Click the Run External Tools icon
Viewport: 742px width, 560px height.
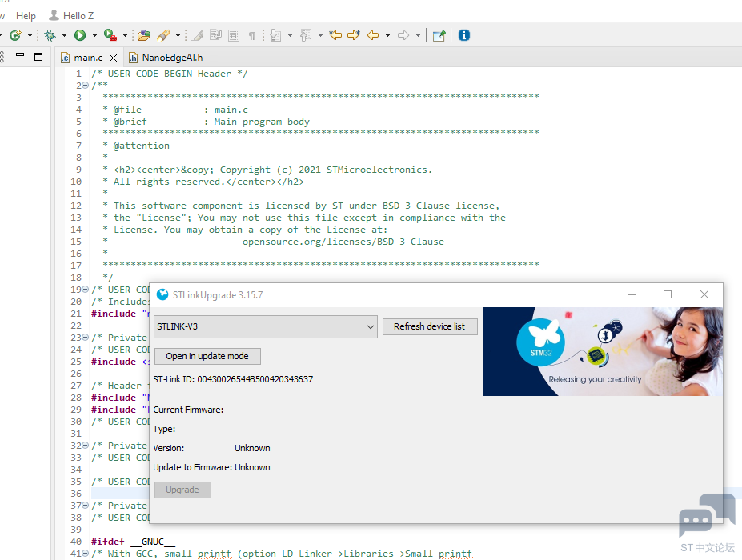(x=110, y=35)
